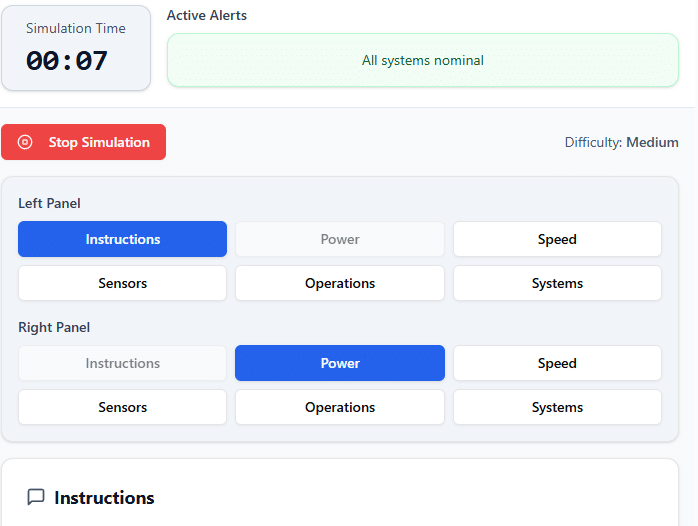
Task: Click the Active Alerts heading
Action: [207, 15]
